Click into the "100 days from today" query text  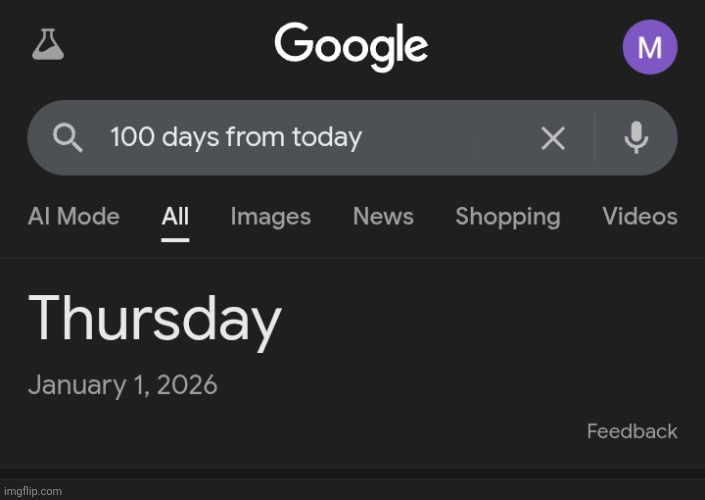(x=236, y=137)
